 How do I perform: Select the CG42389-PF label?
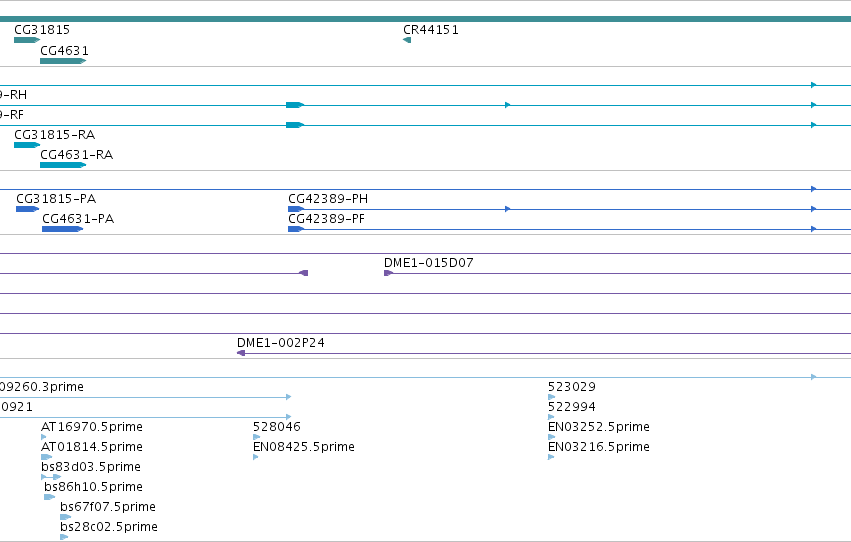[326, 219]
